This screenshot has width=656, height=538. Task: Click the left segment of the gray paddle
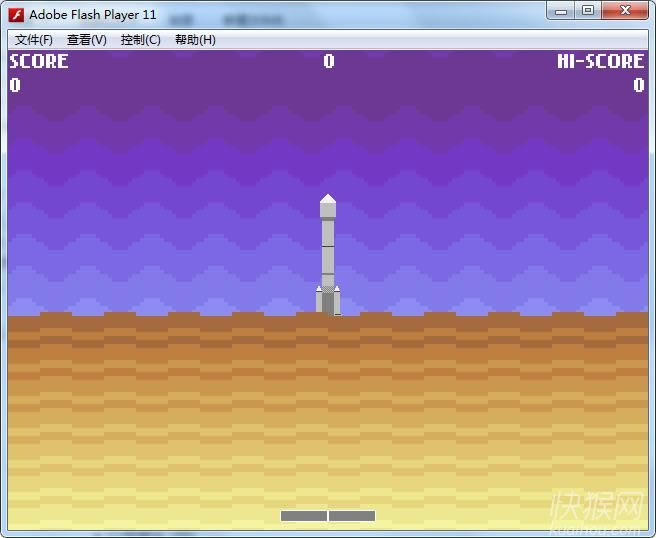point(304,516)
